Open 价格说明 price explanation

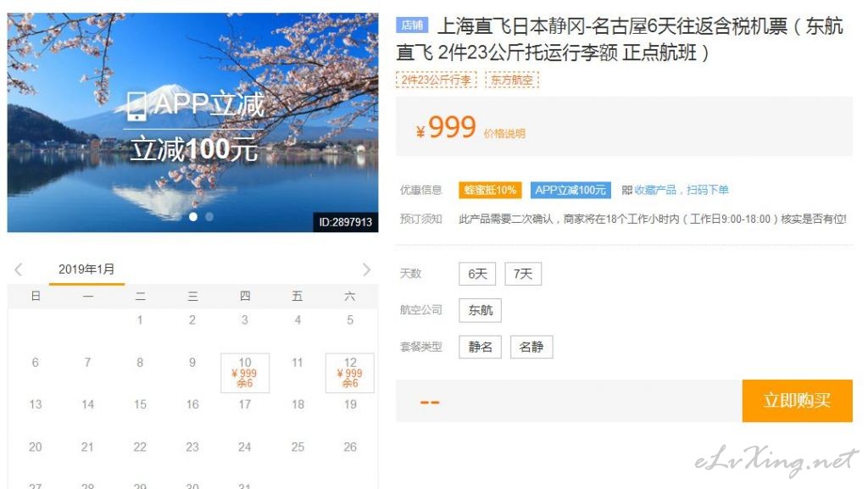504,133
